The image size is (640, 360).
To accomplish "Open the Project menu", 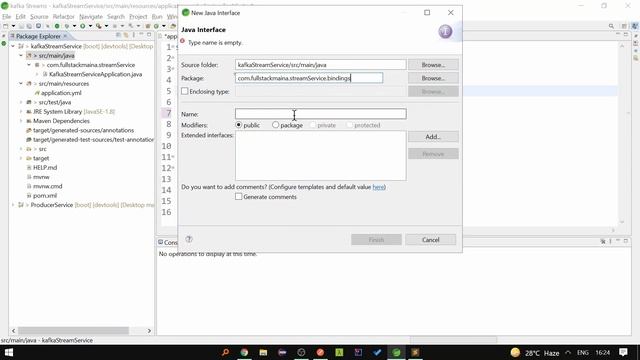I will (138, 17).
